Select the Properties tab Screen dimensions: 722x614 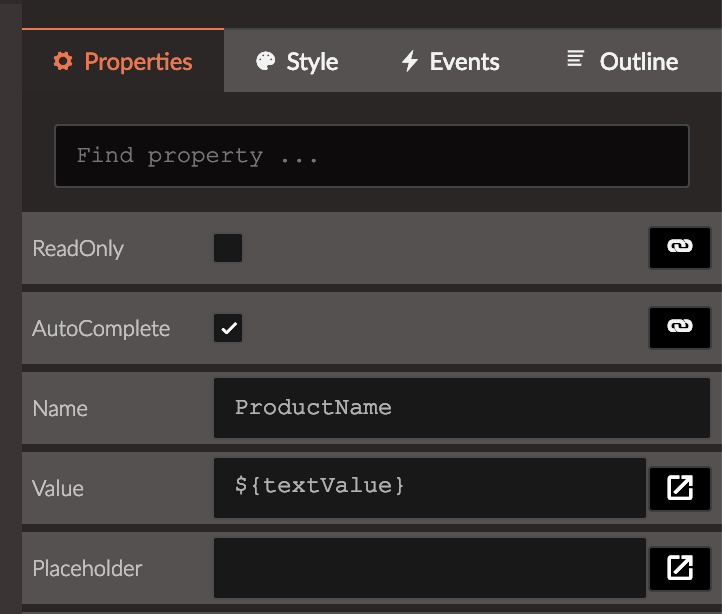tap(123, 61)
